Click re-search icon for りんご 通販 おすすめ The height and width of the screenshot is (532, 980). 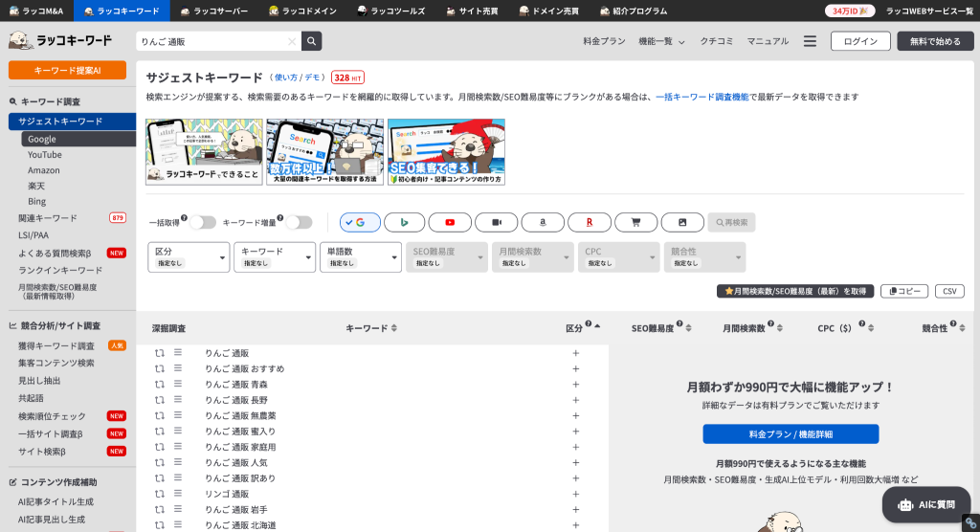pos(160,368)
